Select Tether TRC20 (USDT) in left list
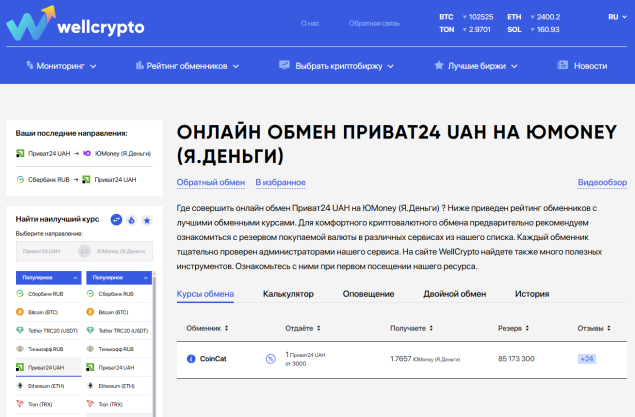Viewport: 635px width, 417px height. click(x=49, y=330)
